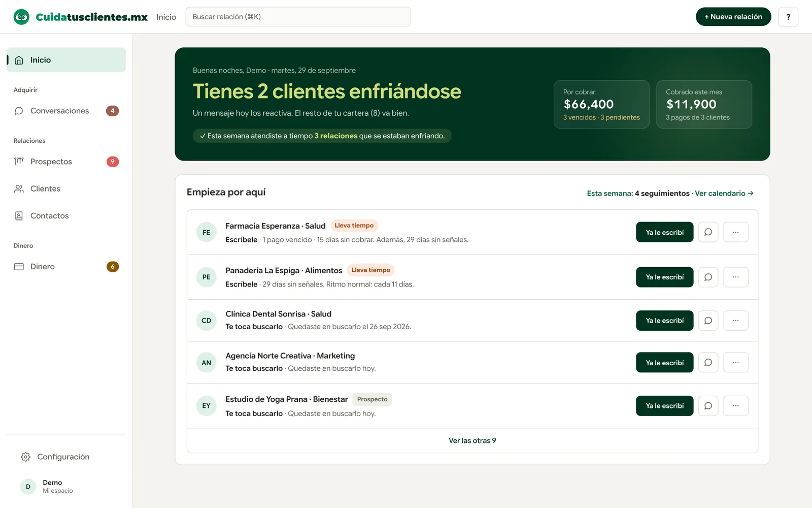Click Ya le escribí for Farmacia Esperanza
This screenshot has height=508, width=812.
point(665,232)
